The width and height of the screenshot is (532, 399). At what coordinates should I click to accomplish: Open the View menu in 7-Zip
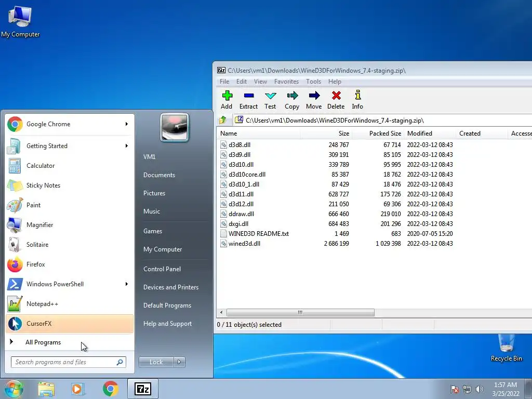[x=260, y=82]
